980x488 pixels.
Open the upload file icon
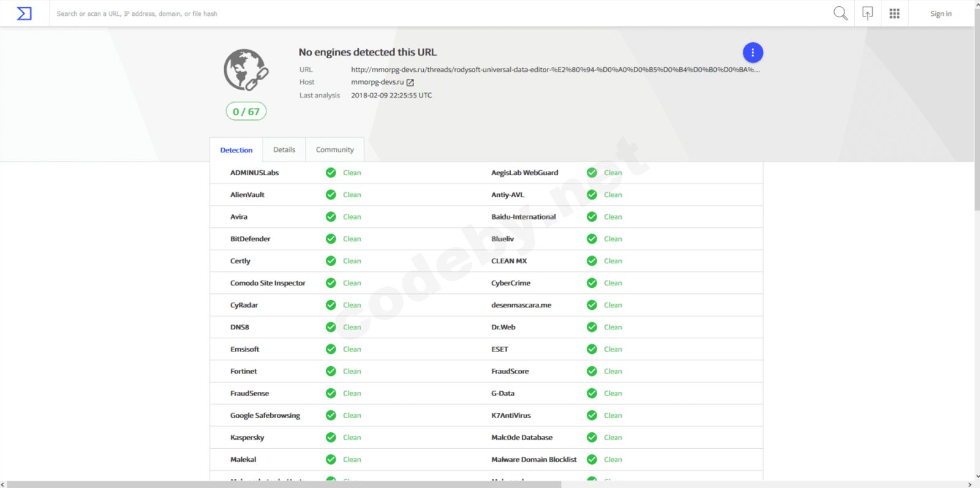point(867,13)
